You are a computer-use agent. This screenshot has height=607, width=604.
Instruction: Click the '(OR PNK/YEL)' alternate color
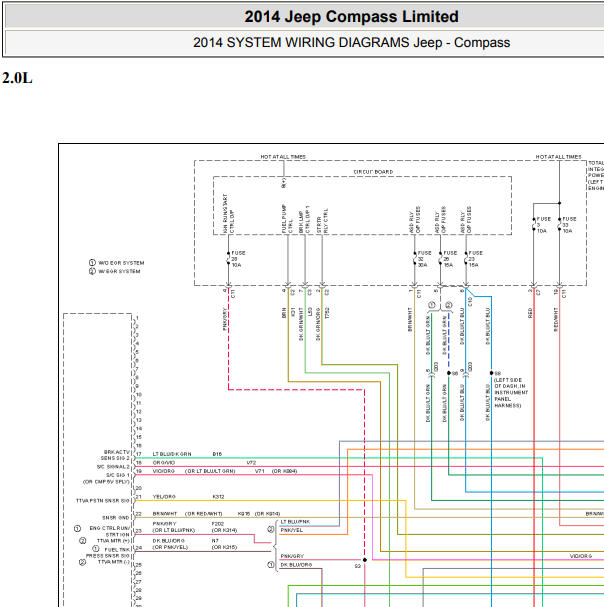170,547
